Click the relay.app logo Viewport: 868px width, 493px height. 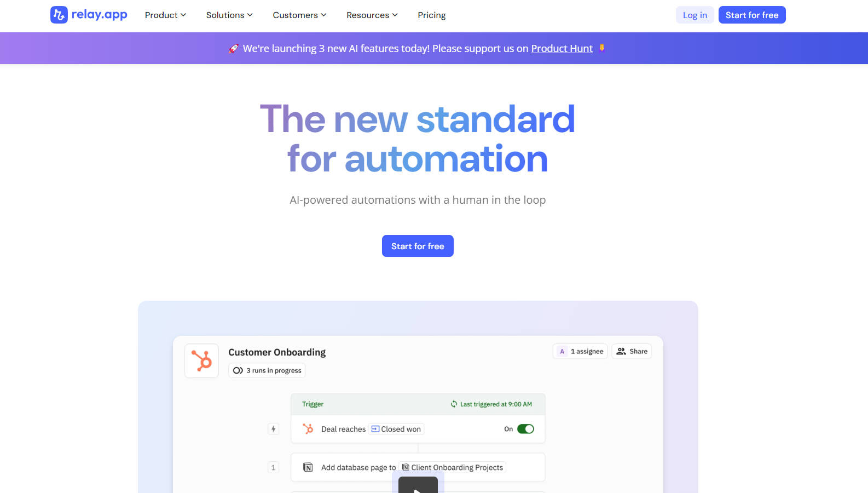coord(89,15)
